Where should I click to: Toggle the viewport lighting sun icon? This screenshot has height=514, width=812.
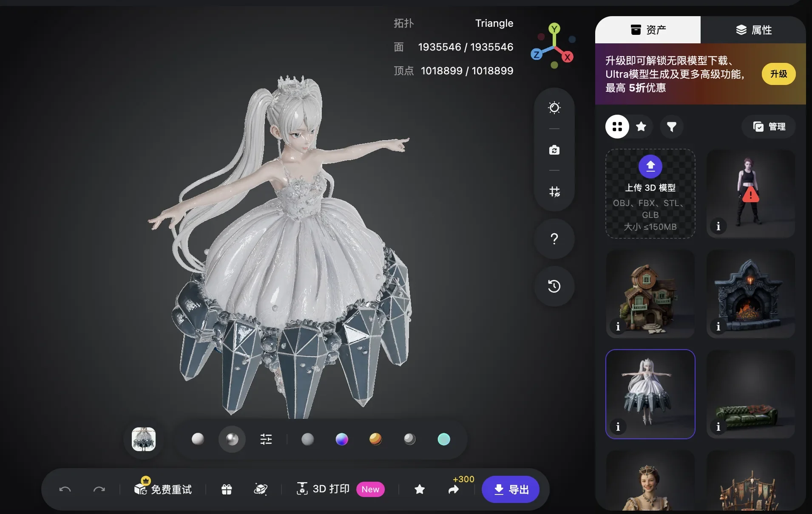click(x=554, y=108)
